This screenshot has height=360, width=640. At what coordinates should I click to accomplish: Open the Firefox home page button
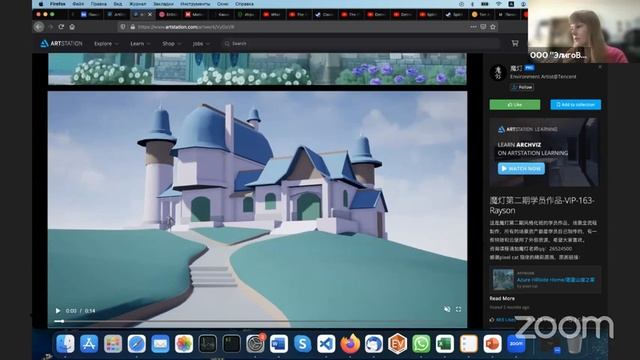coord(72,27)
